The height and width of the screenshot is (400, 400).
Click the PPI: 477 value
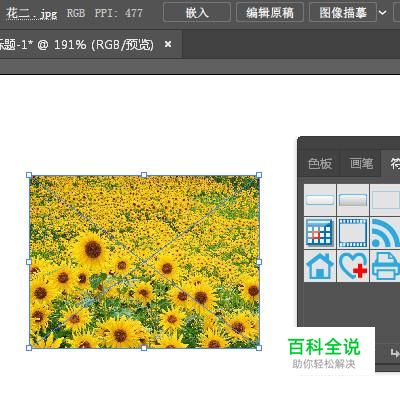coord(118,13)
